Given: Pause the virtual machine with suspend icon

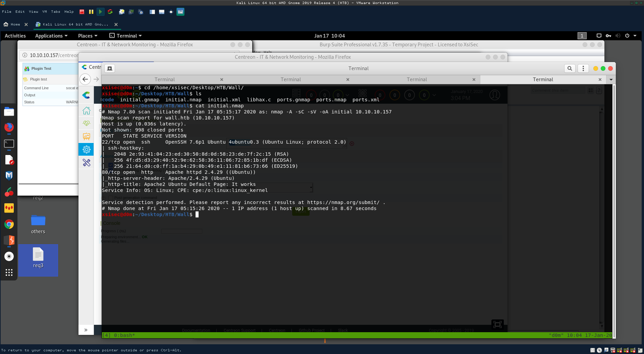Looking at the screenshot, I should tap(91, 12).
